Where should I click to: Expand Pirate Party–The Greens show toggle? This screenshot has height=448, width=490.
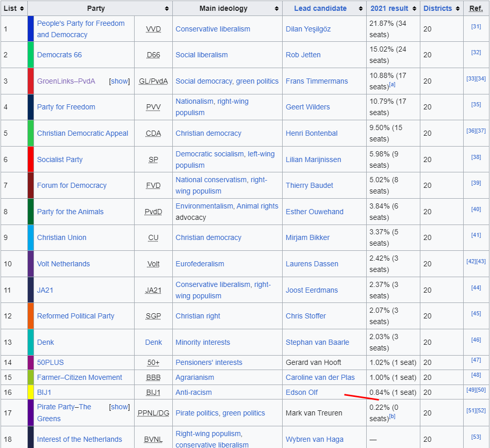(x=119, y=407)
